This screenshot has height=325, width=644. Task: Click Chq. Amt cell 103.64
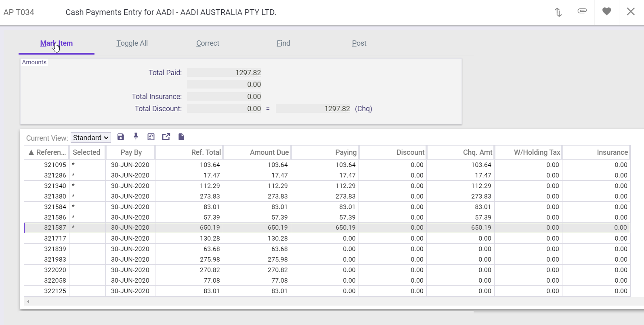pyautogui.click(x=461, y=165)
